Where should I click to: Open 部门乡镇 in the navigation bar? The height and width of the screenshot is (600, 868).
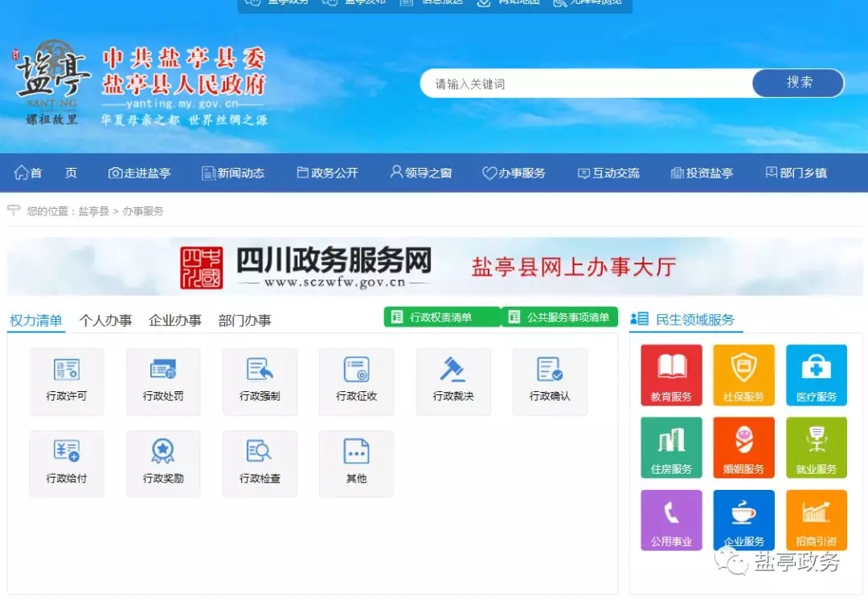tap(796, 173)
